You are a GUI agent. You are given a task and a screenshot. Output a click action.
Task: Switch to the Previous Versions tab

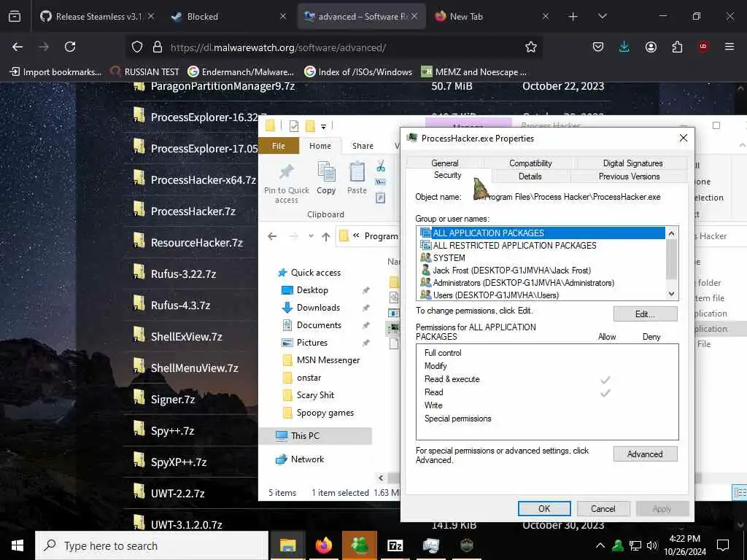(x=629, y=176)
